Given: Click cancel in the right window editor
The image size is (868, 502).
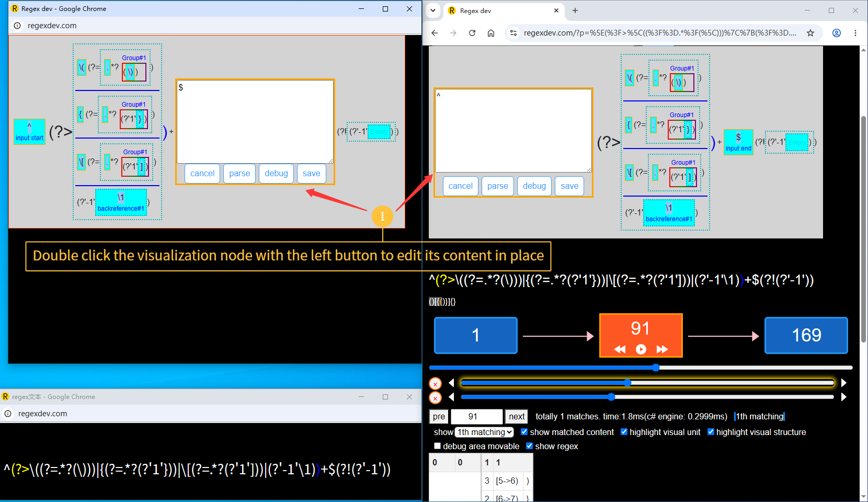Looking at the screenshot, I should click(461, 186).
